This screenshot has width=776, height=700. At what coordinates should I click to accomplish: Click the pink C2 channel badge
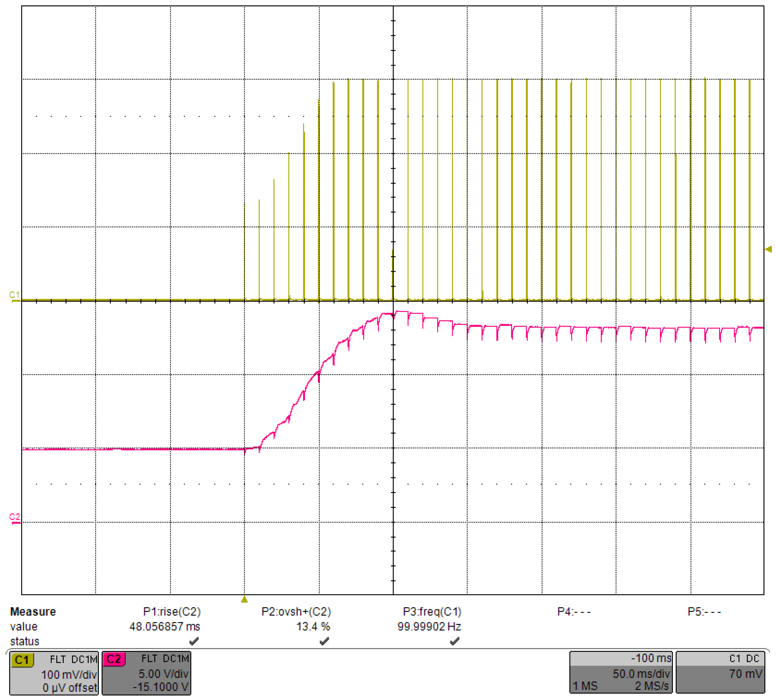[x=114, y=659]
